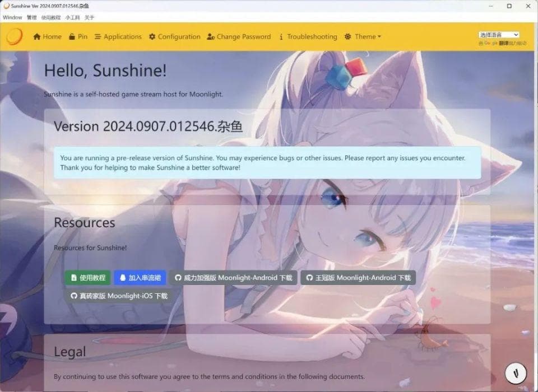Go to the Home page
This screenshot has height=392, width=538.
click(x=47, y=37)
